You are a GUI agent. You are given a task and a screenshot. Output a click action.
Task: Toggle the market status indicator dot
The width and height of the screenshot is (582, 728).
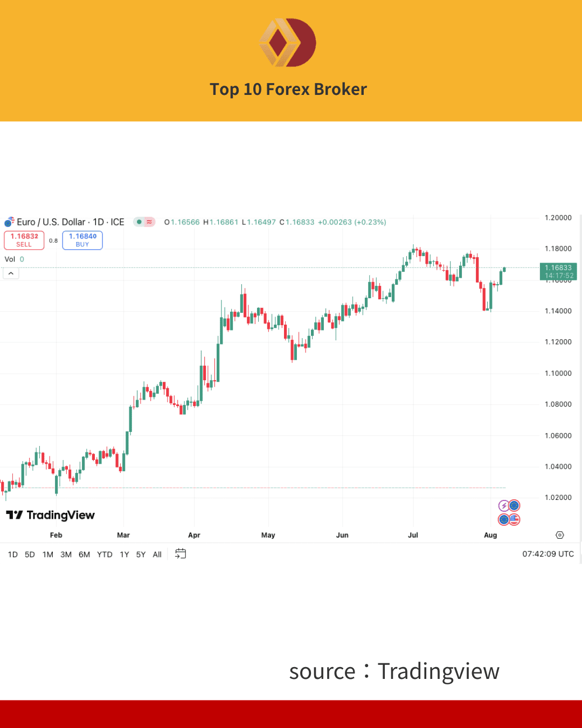140,222
